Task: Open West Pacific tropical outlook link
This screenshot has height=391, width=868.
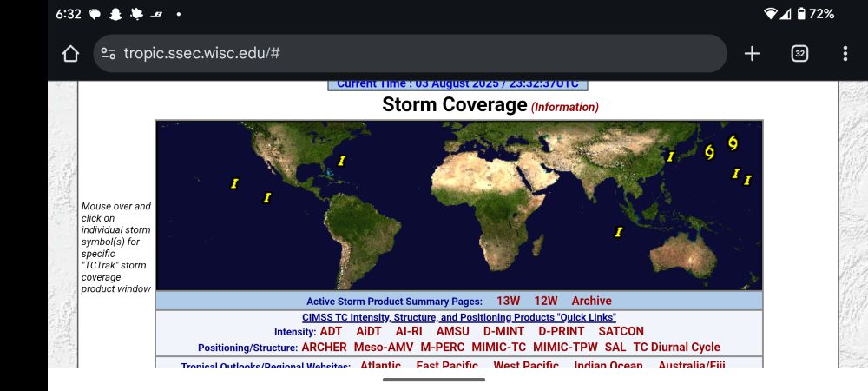Action: point(526,365)
